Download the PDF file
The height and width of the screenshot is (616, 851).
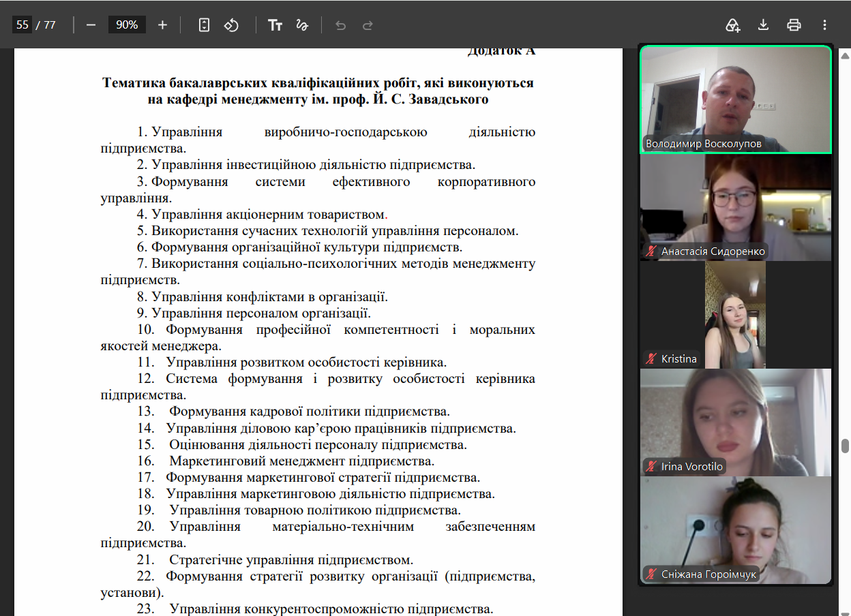[763, 25]
